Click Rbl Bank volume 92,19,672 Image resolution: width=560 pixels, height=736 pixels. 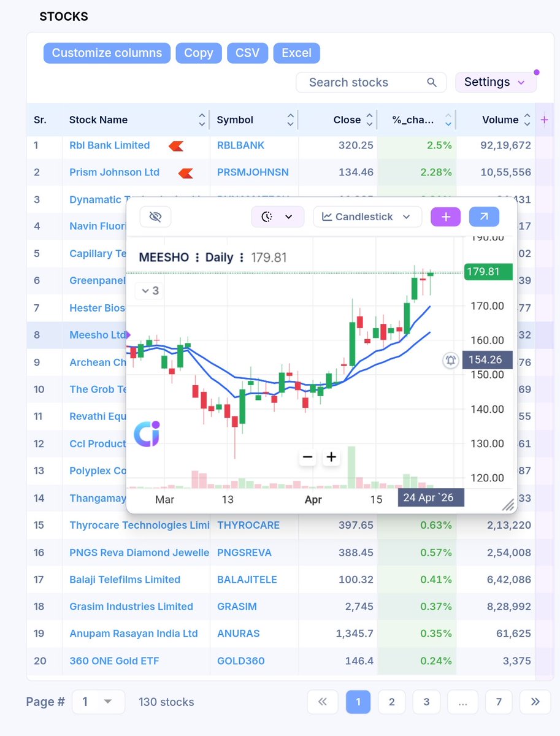pos(506,145)
